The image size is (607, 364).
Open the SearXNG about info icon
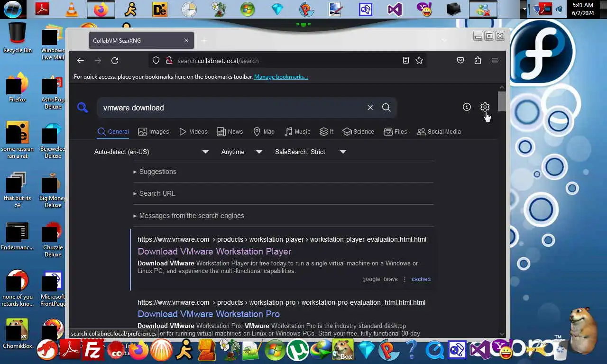click(x=467, y=107)
